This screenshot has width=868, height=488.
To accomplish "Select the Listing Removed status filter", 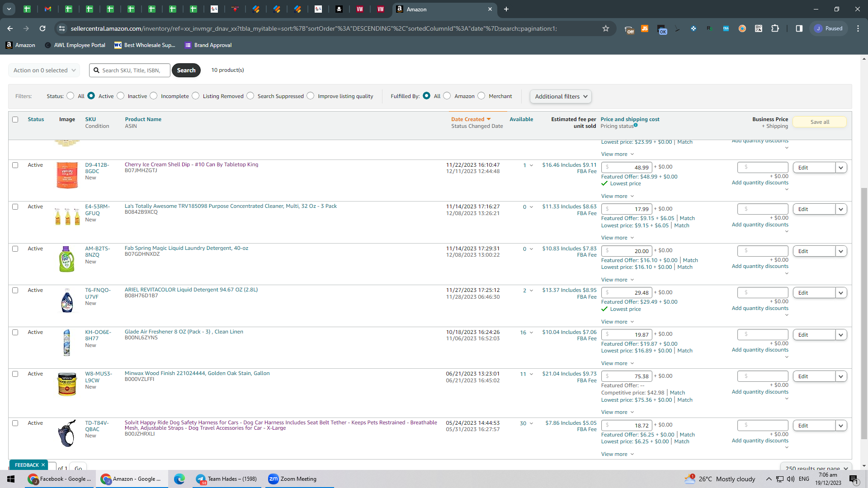I will tap(195, 96).
